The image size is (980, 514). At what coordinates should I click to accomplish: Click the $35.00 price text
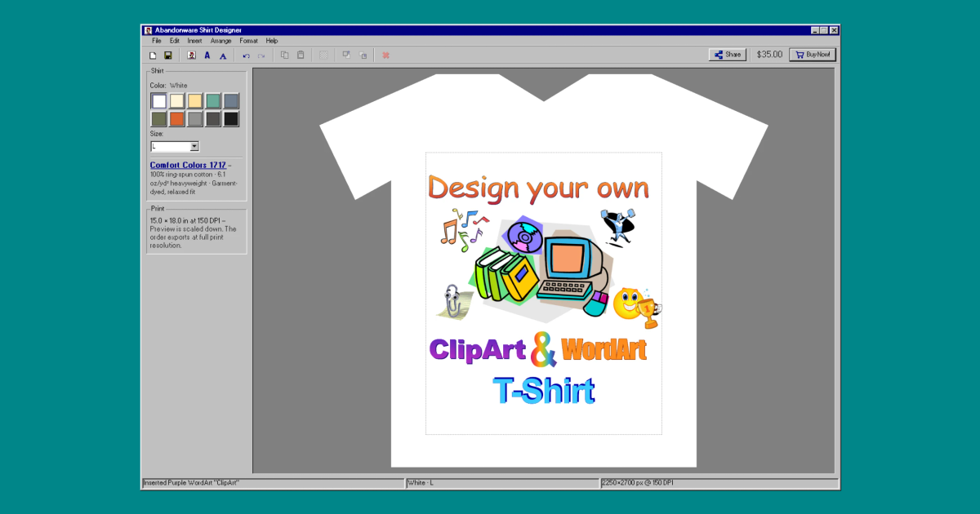click(769, 55)
